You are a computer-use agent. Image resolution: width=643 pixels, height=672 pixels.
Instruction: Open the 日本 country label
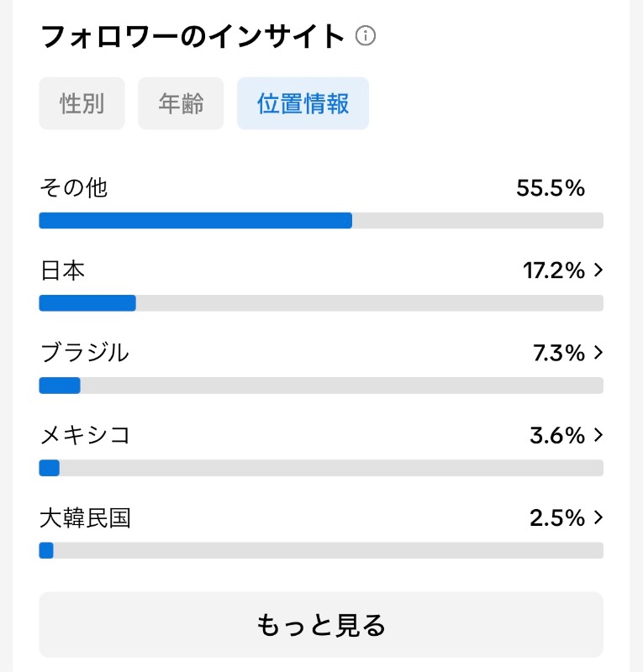tap(63, 270)
